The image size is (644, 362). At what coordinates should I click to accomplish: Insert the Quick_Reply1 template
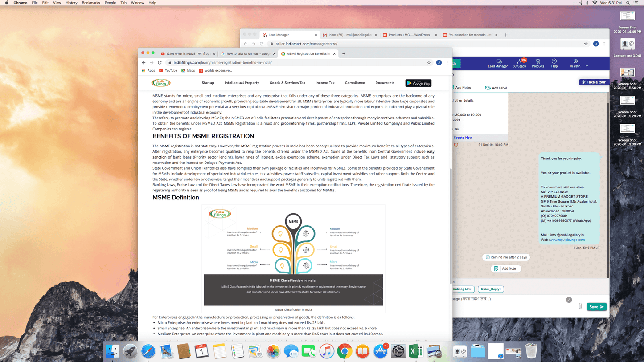491,289
